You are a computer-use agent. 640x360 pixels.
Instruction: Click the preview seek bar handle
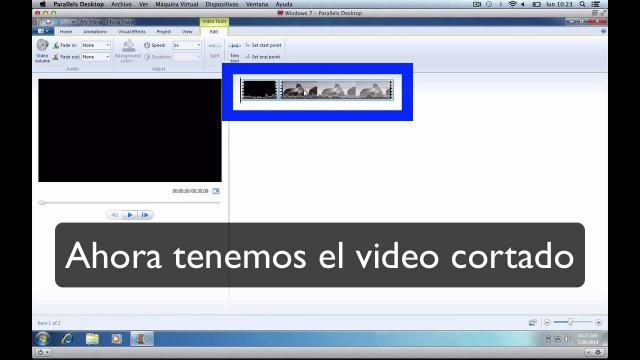(42, 202)
